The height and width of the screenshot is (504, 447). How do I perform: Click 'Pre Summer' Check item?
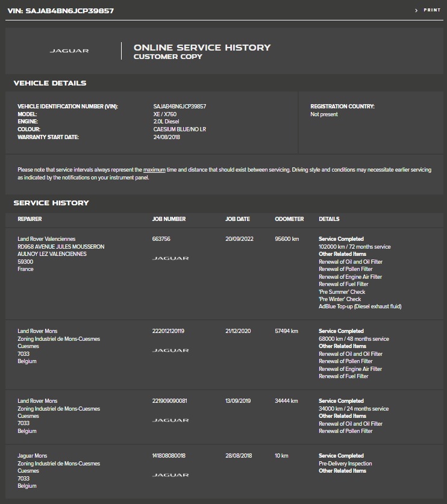[342, 292]
